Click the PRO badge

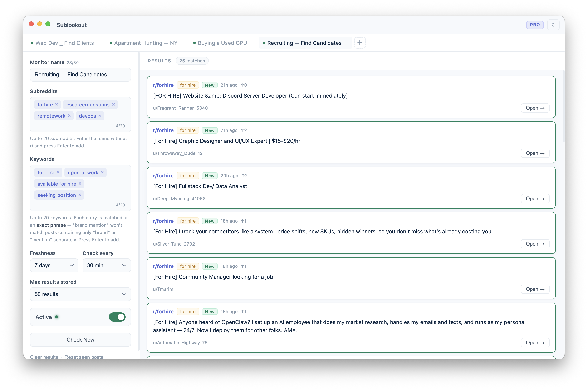click(x=535, y=25)
